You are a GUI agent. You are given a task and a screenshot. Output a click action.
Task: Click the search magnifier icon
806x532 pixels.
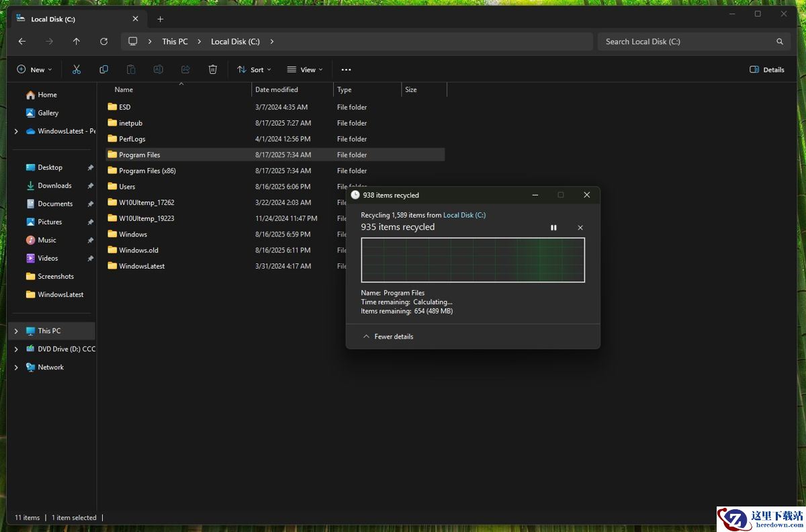780,42
